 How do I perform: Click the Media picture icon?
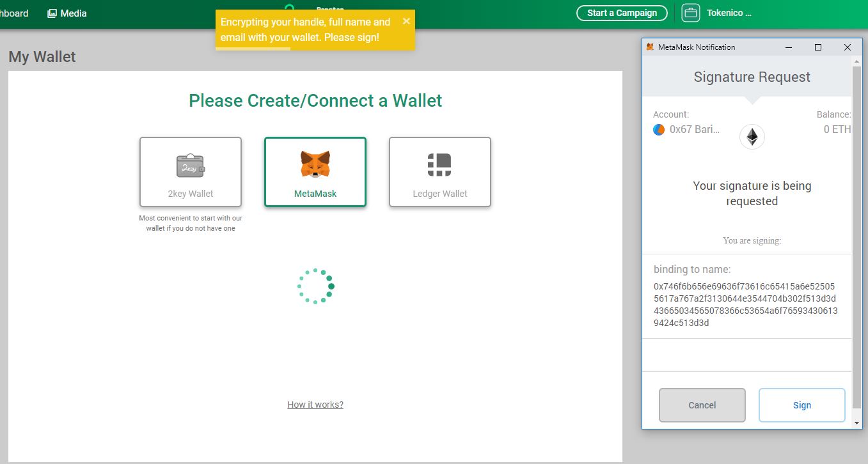pos(52,13)
